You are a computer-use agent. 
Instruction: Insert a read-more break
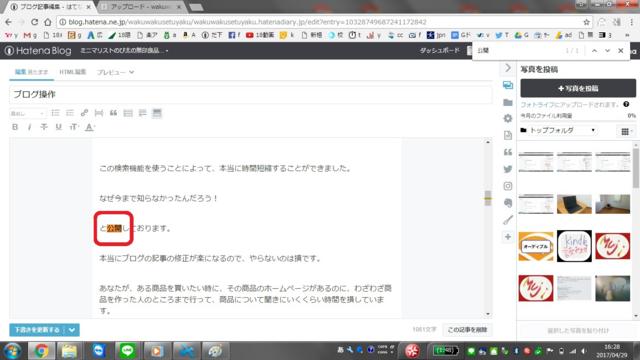99,113
